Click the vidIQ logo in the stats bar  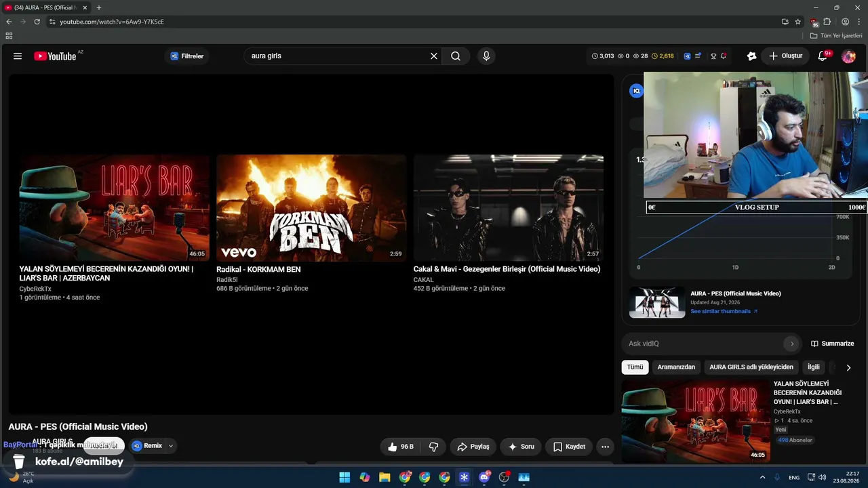point(688,56)
